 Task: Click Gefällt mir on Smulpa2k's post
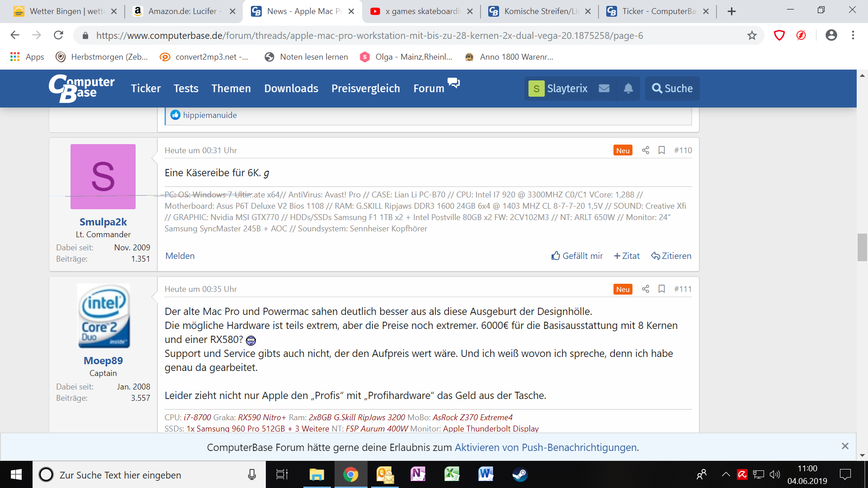tap(577, 256)
